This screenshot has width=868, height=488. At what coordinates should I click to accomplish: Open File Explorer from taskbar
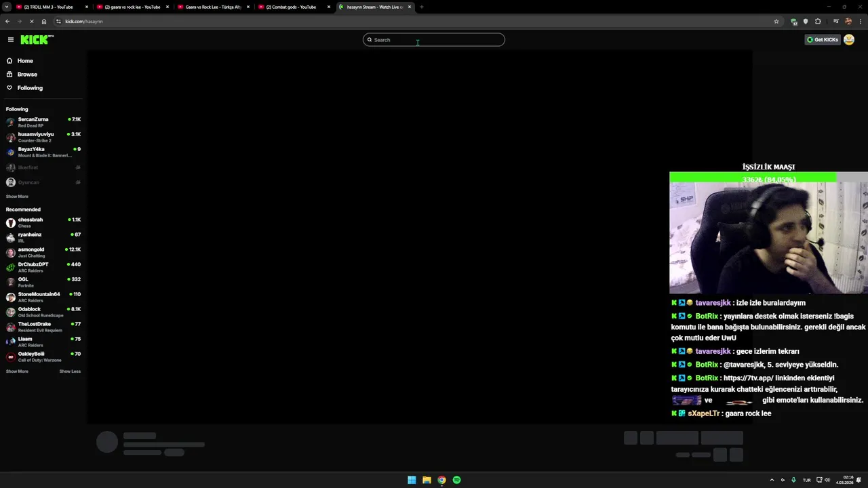427,480
